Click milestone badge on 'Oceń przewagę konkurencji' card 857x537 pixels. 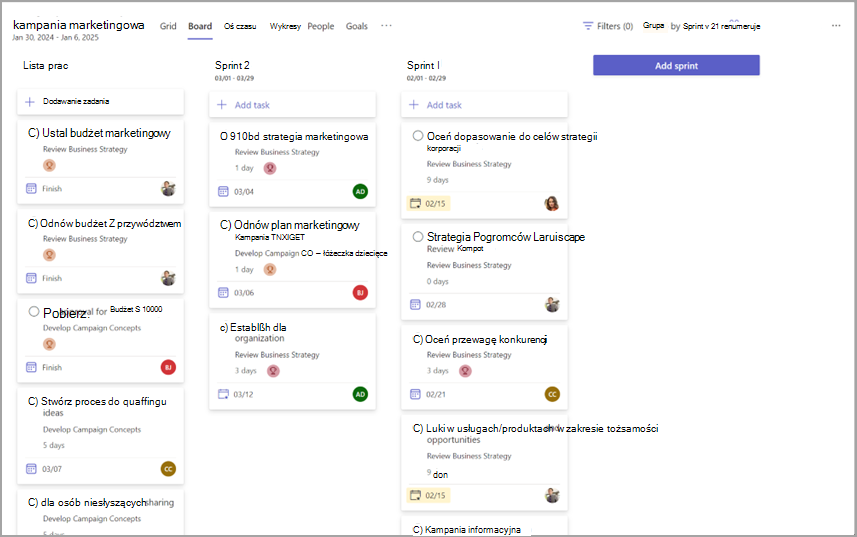[465, 371]
